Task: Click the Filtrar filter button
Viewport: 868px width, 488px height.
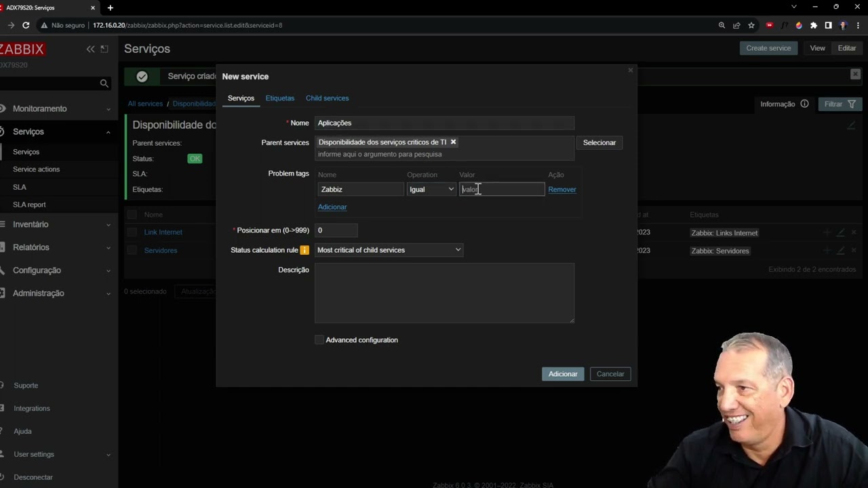Action: point(840,104)
